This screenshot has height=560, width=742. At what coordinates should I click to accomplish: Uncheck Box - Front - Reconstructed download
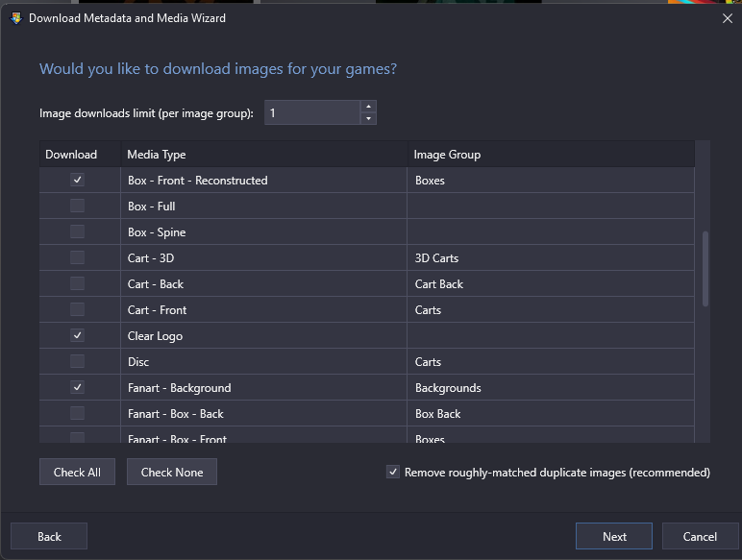click(77, 180)
